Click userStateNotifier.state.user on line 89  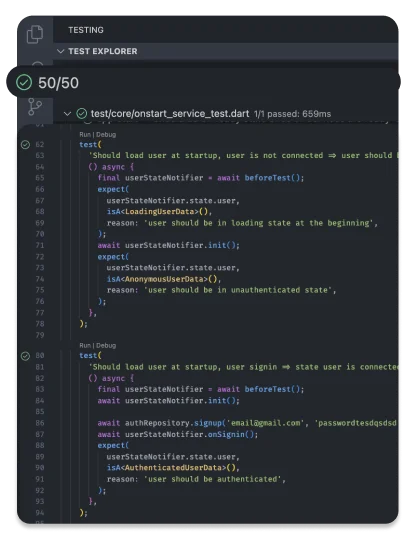(171, 457)
